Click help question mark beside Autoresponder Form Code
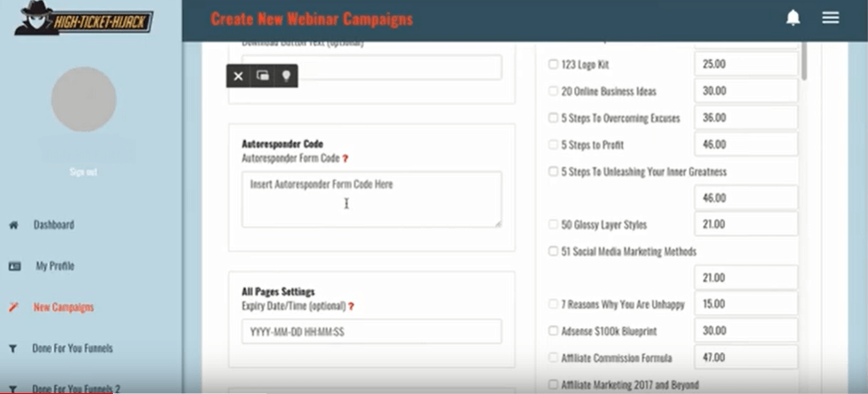 pyautogui.click(x=346, y=158)
